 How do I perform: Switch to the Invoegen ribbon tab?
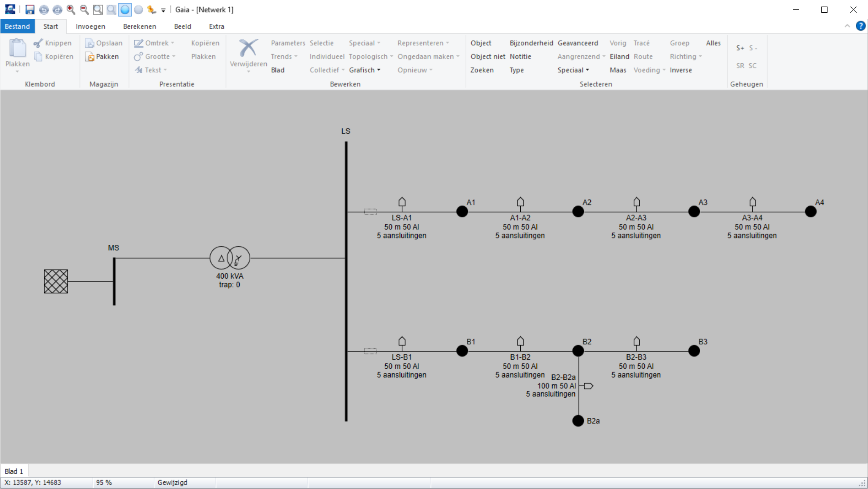(x=90, y=26)
